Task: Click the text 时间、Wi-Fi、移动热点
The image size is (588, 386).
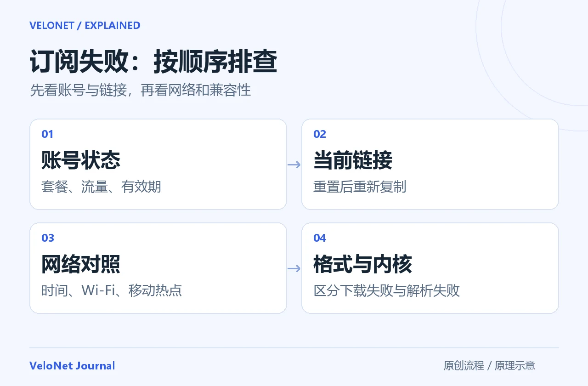Action: point(112,291)
